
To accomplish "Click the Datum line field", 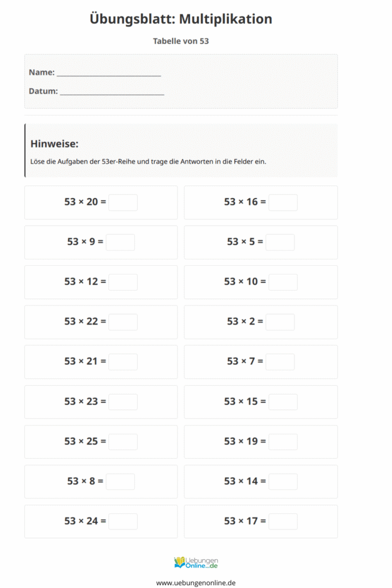I will 112,91.
